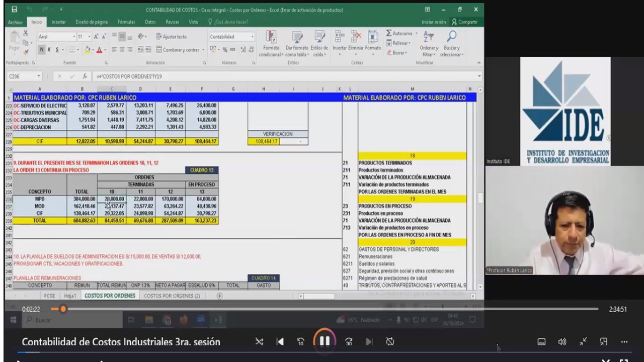Expand the Name Box dropdown arrow

tap(38, 76)
